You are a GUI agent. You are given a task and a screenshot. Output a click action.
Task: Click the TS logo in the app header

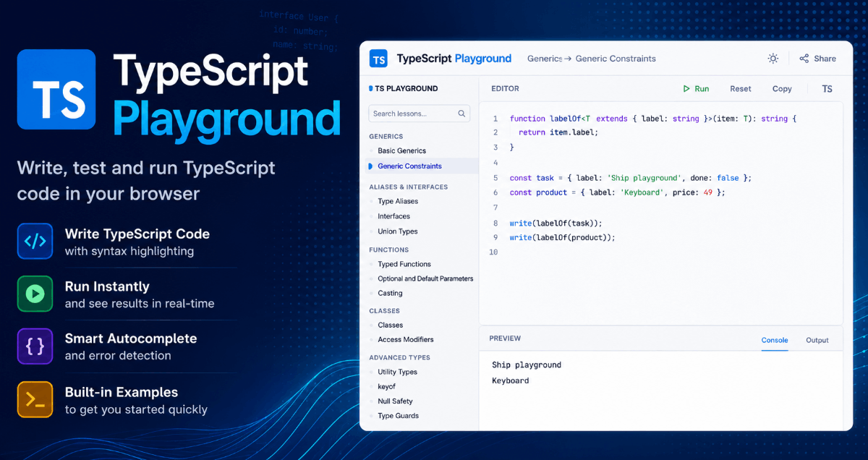pos(378,59)
